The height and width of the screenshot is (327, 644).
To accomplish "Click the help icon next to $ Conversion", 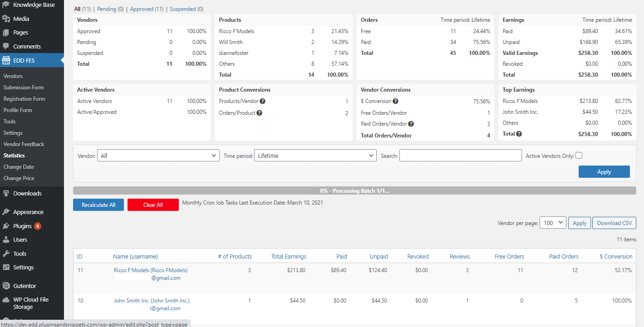I will 396,101.
